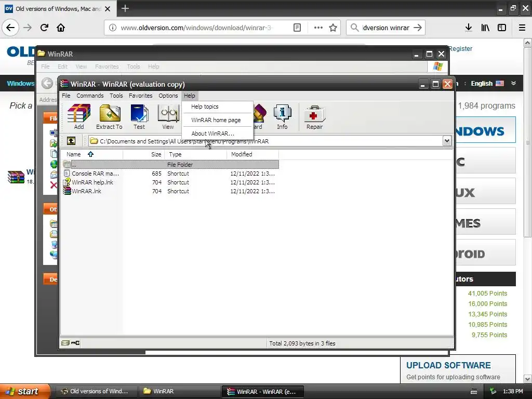Click the Up one level folder icon
This screenshot has height=399, width=532.
point(71,141)
